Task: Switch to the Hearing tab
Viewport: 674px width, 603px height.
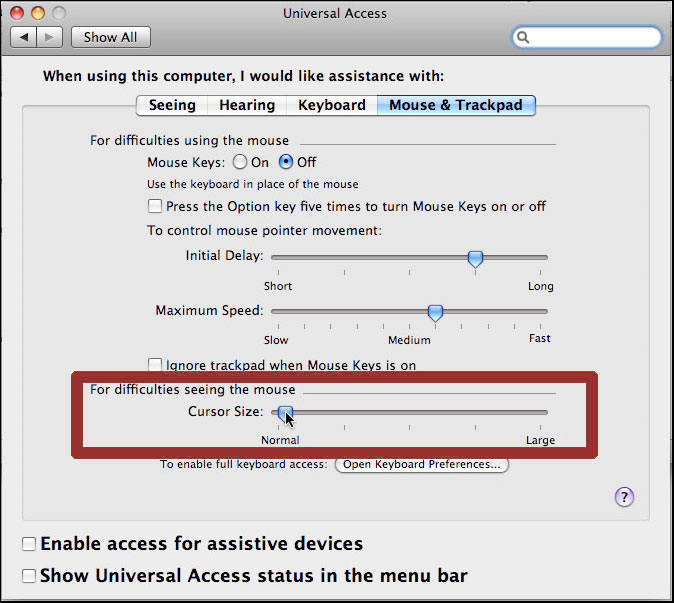Action: pos(247,105)
